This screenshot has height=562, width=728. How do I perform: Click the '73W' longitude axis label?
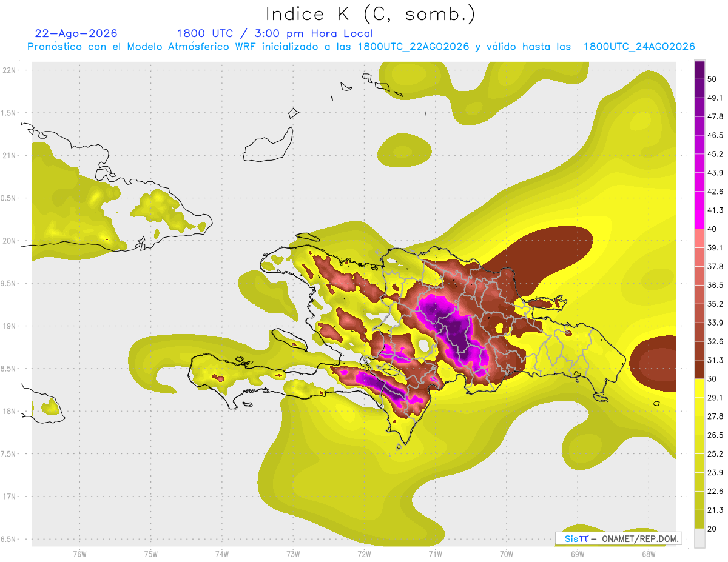click(x=293, y=554)
